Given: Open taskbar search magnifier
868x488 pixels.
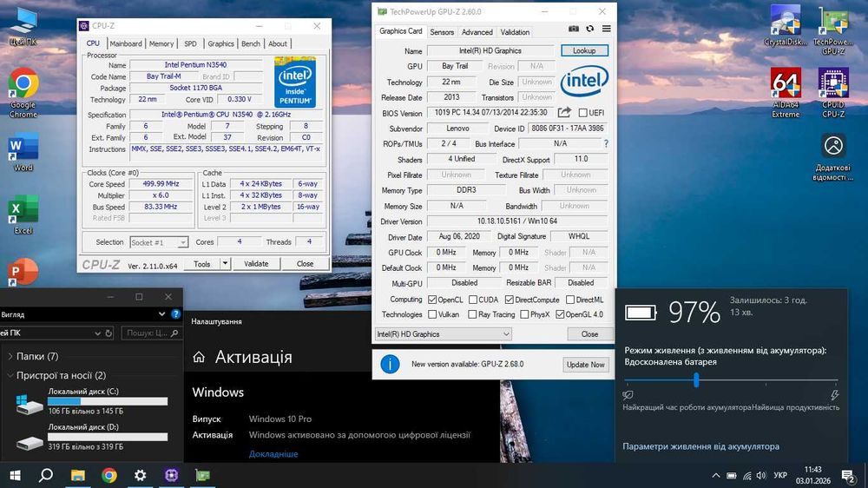Looking at the screenshot, I should click(x=46, y=475).
